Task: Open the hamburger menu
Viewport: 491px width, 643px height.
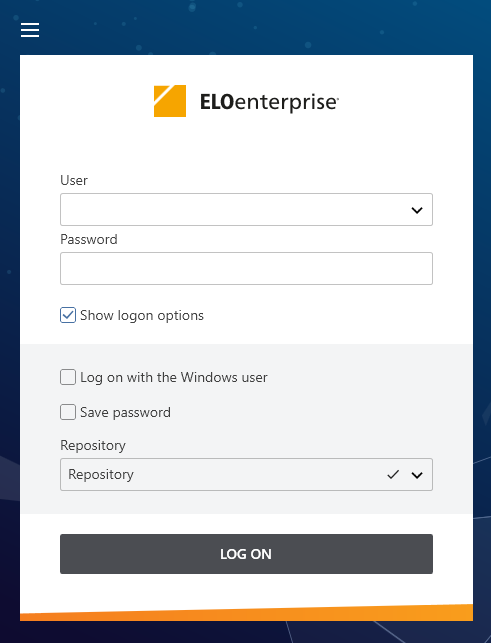Action: click(30, 30)
